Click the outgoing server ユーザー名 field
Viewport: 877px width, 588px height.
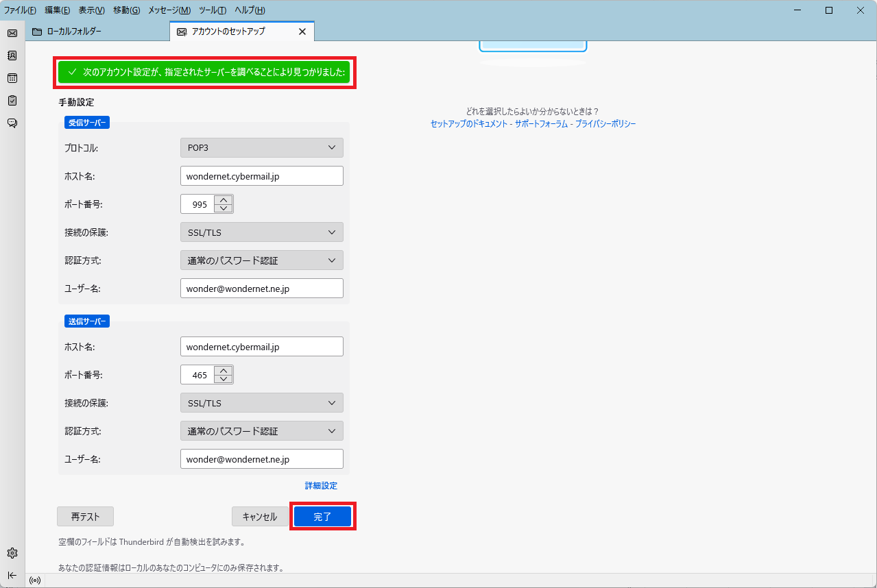coord(262,459)
